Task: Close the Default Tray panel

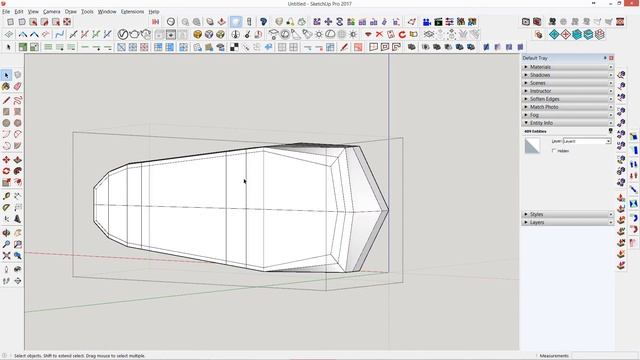Action: pos(611,58)
